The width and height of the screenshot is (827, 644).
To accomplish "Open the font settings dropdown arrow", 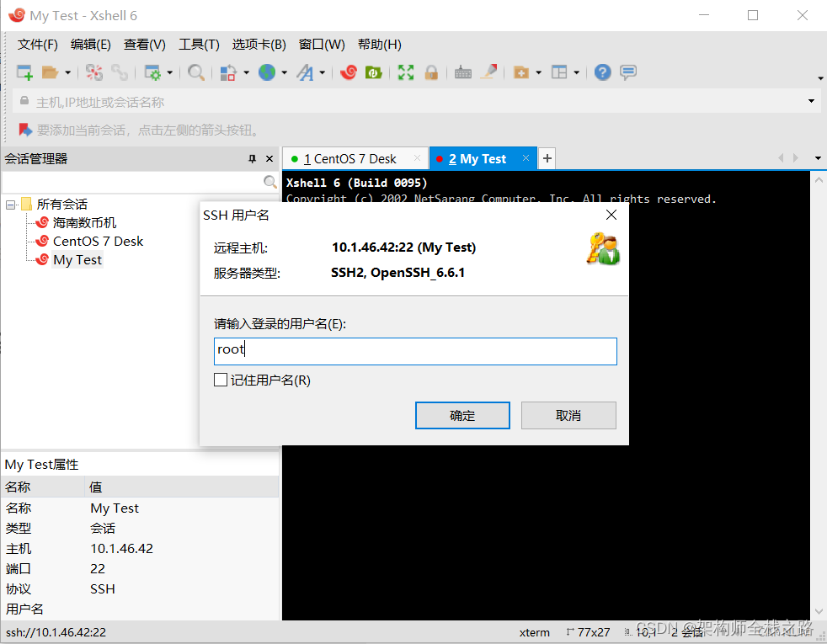I will click(321, 72).
